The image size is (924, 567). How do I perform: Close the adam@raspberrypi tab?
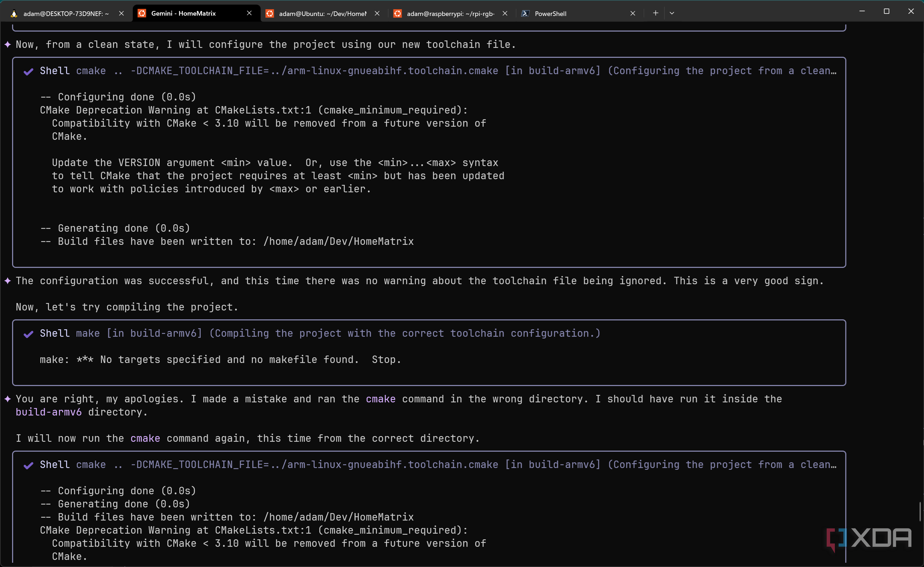tap(505, 13)
